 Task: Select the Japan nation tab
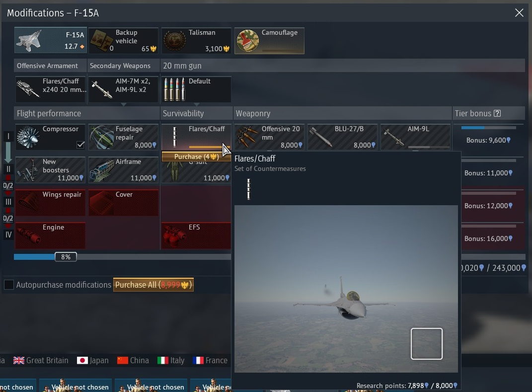[92, 360]
